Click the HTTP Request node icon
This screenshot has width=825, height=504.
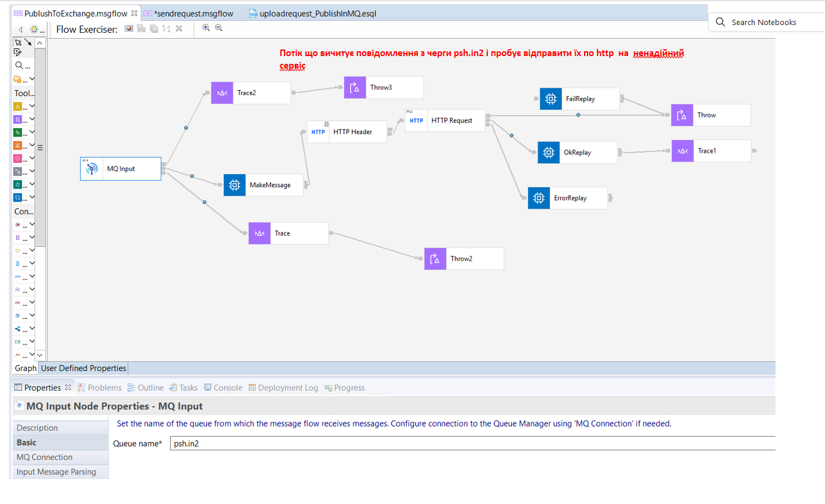(x=416, y=120)
